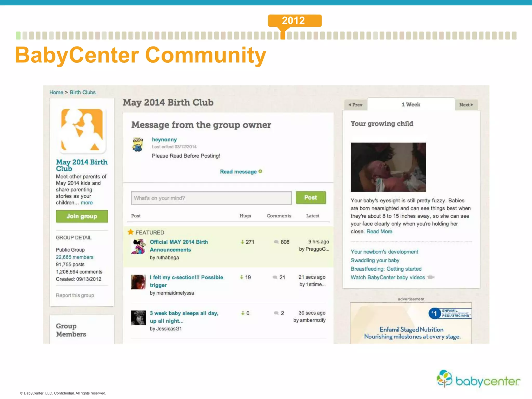Screen dimensions: 532x399
Task: Open mermaidmelyssa's profile avatar
Action: click(x=138, y=282)
